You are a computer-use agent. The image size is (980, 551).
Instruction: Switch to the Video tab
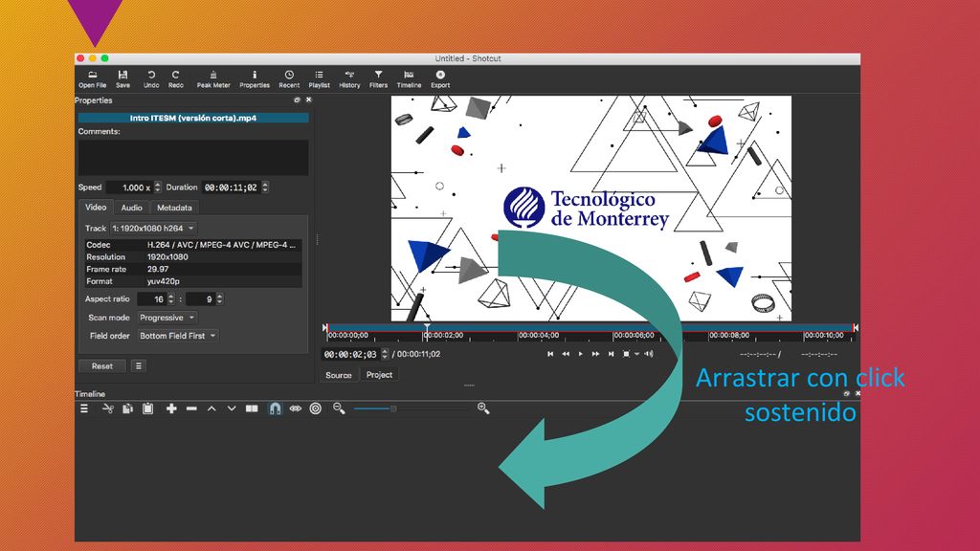point(96,207)
